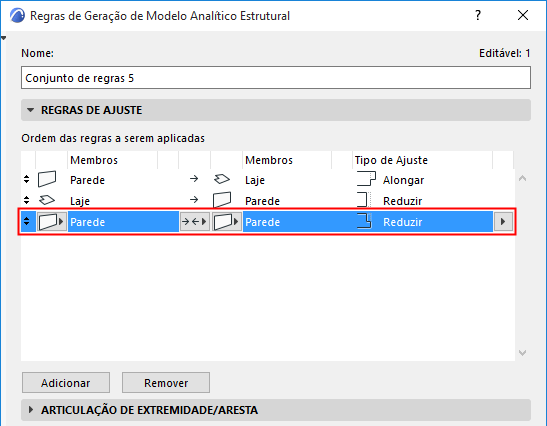Screen dimensions: 547x426
Task: Select Parede text in the second row
Action: pos(262,201)
